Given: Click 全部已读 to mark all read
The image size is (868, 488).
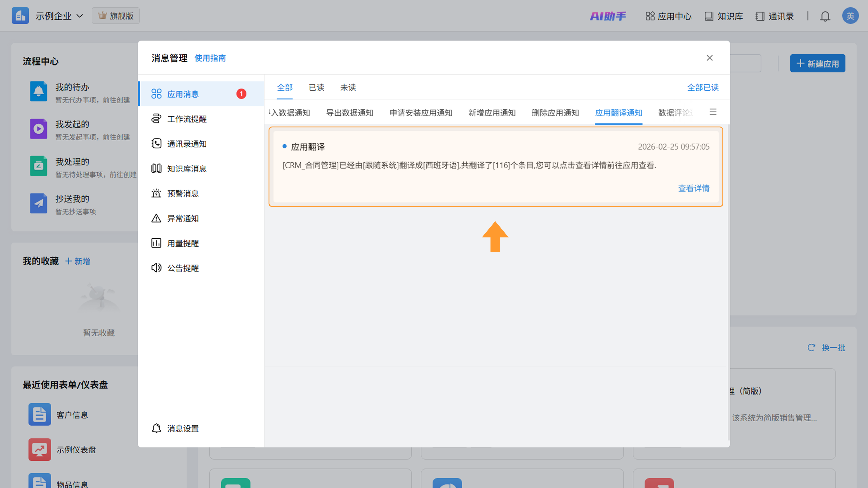Looking at the screenshot, I should click(703, 88).
